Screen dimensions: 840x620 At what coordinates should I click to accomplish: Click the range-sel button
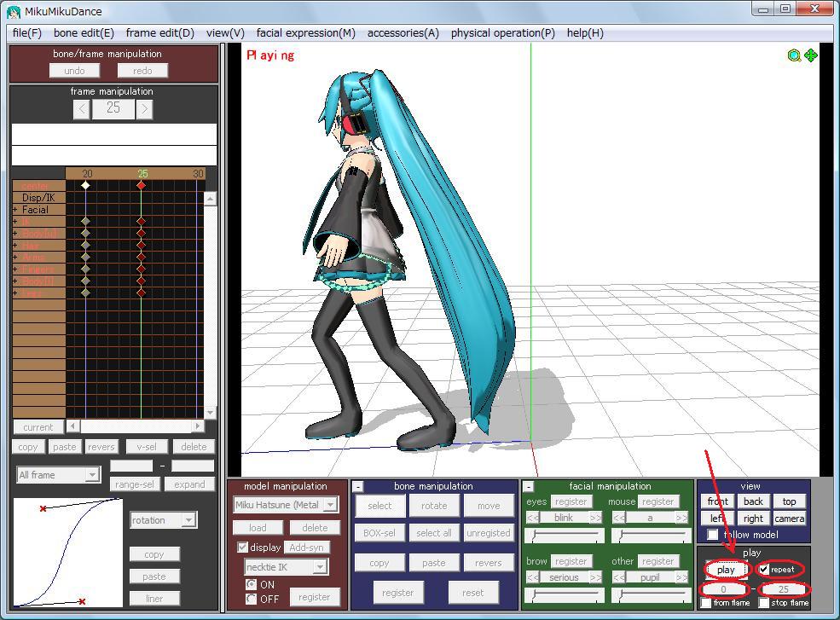click(x=134, y=484)
